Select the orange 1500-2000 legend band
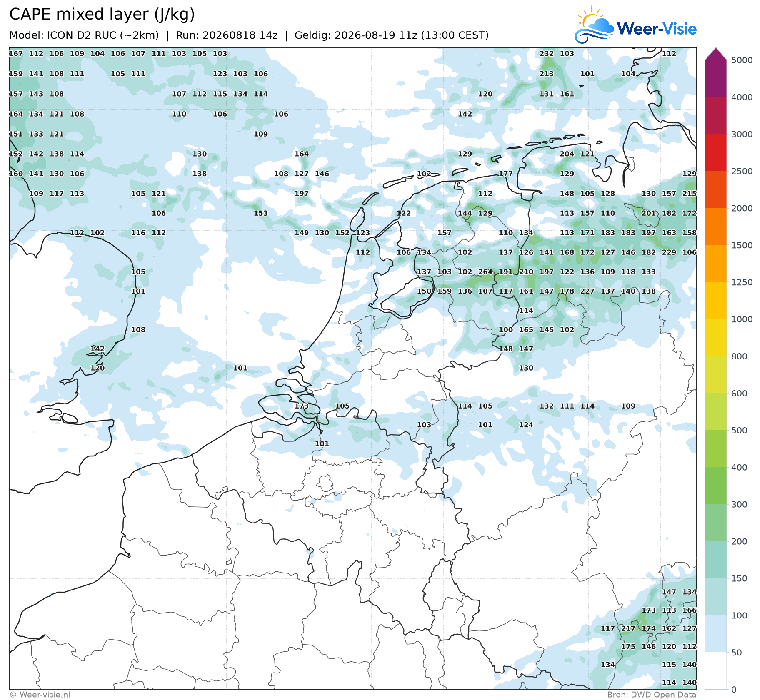This screenshot has width=760, height=700. 716,227
